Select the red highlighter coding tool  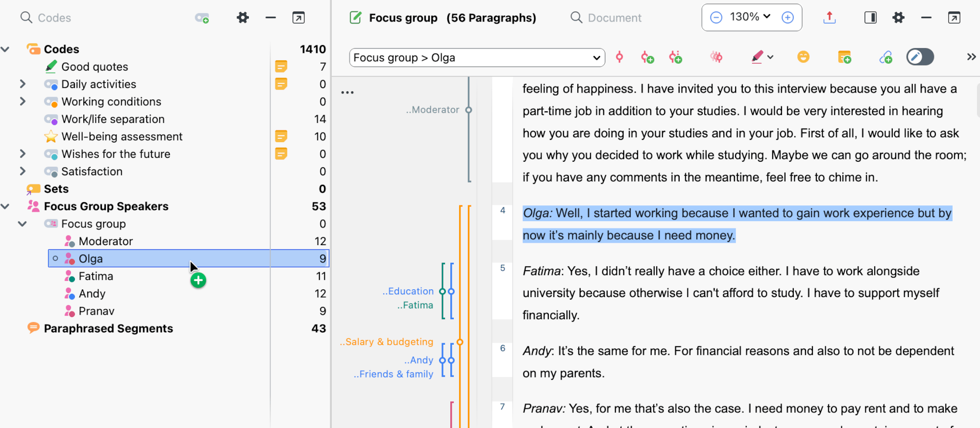[757, 57]
